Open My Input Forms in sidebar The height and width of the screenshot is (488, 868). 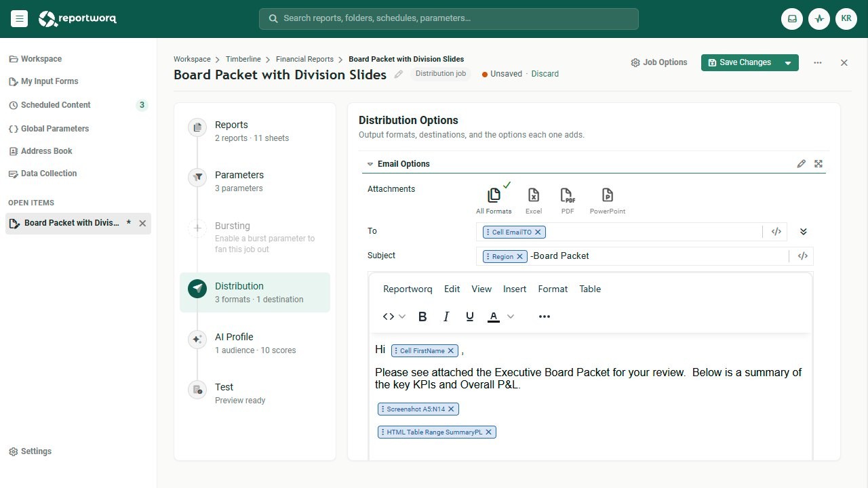click(43, 81)
